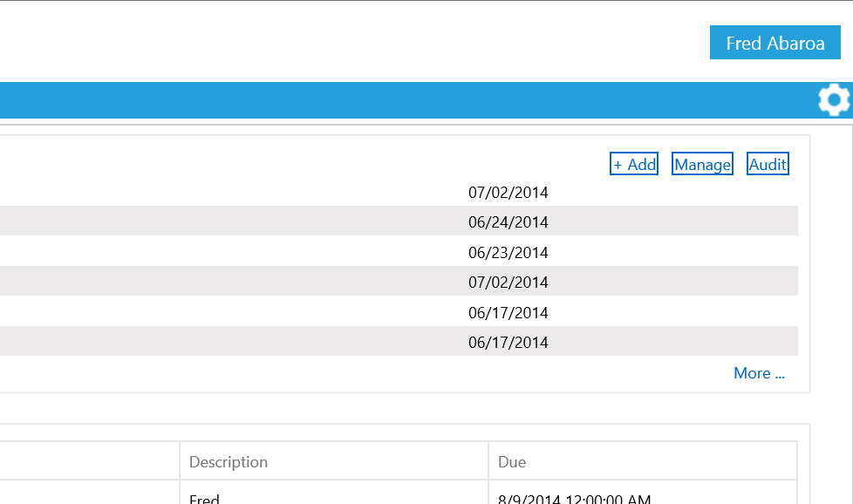Viewport: 853px width, 504px height.
Task: Select the second 07/02/2014 shaded row
Action: 399,281
